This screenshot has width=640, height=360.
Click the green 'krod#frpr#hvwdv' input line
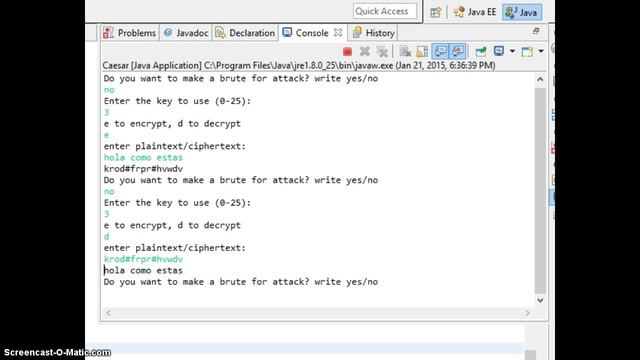[x=143, y=259]
